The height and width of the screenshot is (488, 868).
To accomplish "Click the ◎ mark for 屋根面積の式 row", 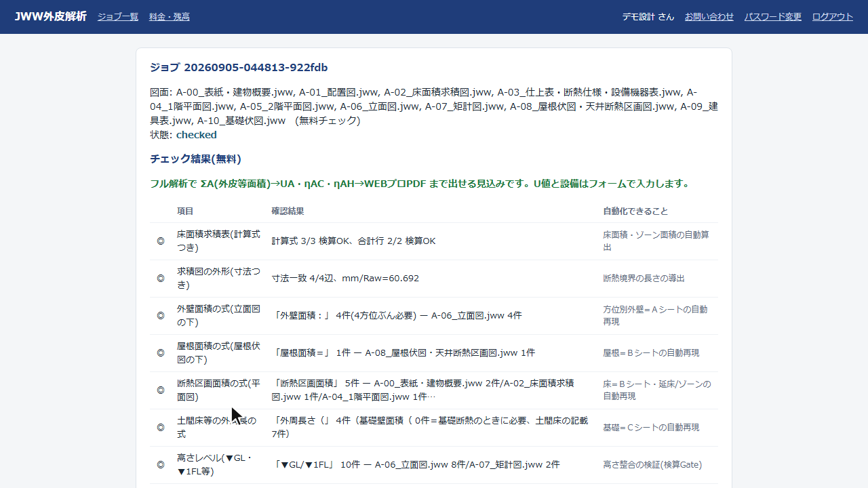I will point(161,353).
